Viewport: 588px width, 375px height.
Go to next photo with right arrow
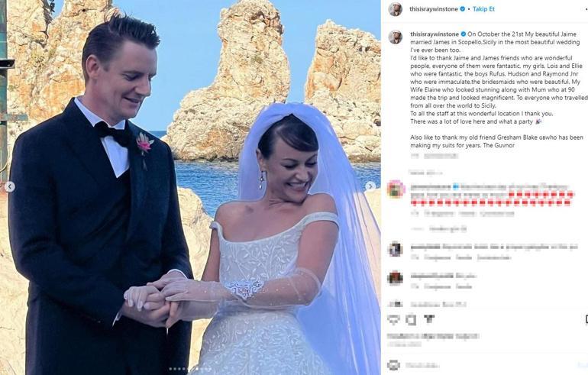point(370,186)
